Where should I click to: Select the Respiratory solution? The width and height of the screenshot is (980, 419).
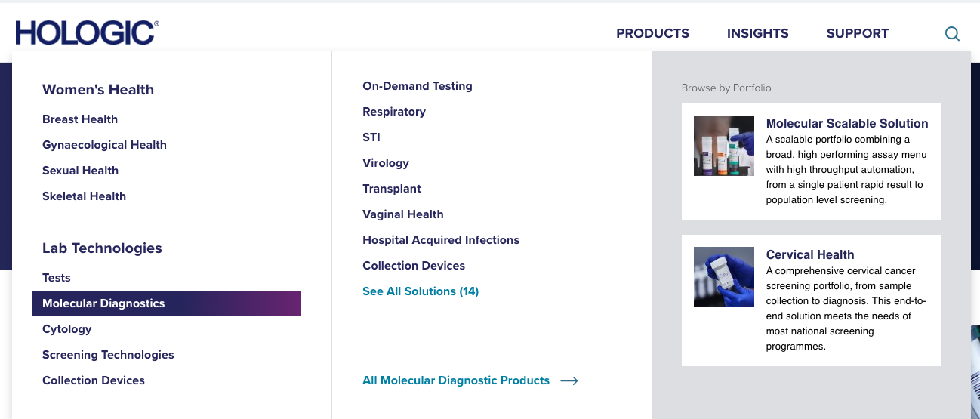(394, 112)
